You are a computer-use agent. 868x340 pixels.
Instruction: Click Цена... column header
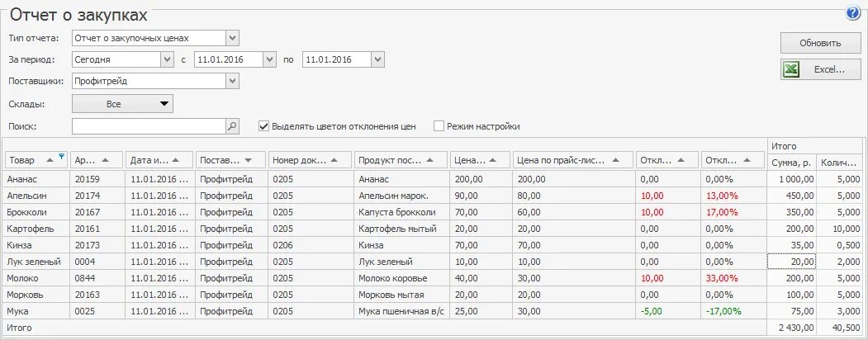pos(480,160)
